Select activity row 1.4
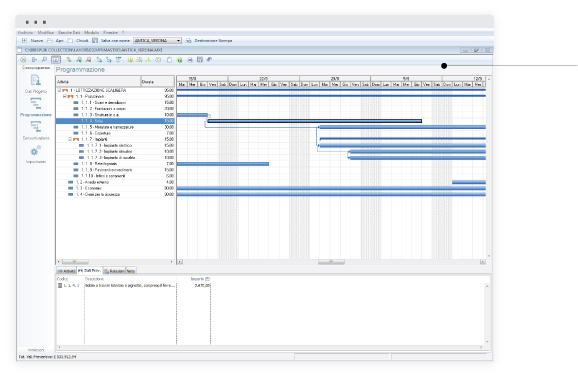Image resolution: width=578 pixels, height=379 pixels. click(x=115, y=194)
